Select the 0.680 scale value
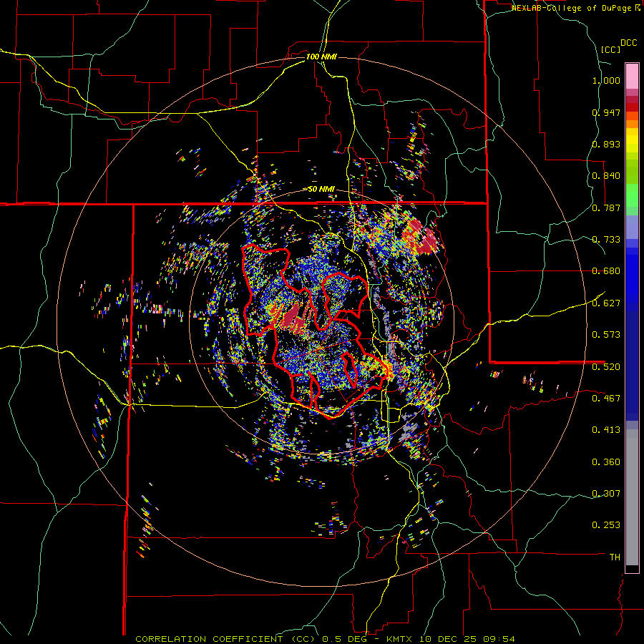Screen dimensions: 644x644 606,271
